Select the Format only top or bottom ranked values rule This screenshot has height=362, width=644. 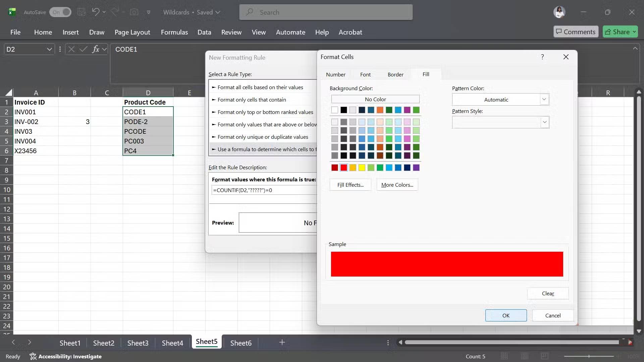(x=266, y=112)
